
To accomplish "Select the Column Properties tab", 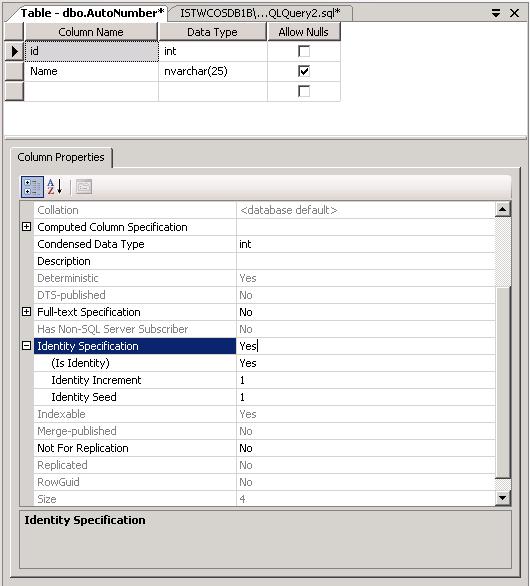I will (x=61, y=157).
